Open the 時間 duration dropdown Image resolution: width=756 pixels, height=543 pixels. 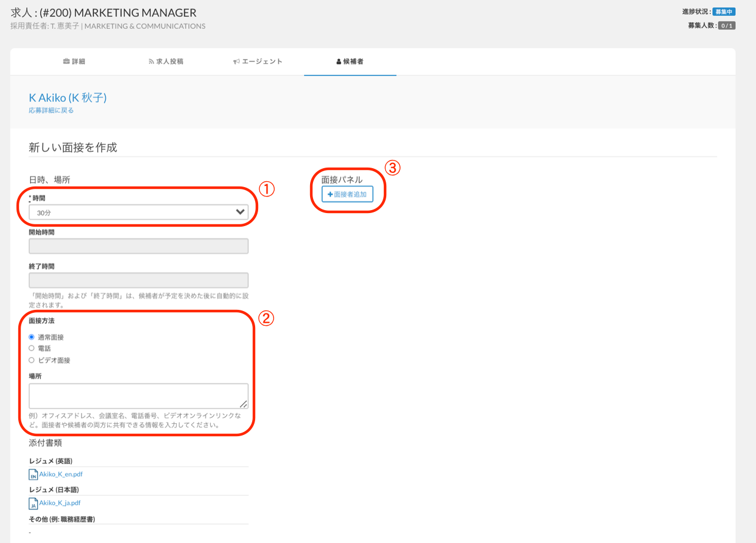pyautogui.click(x=138, y=212)
